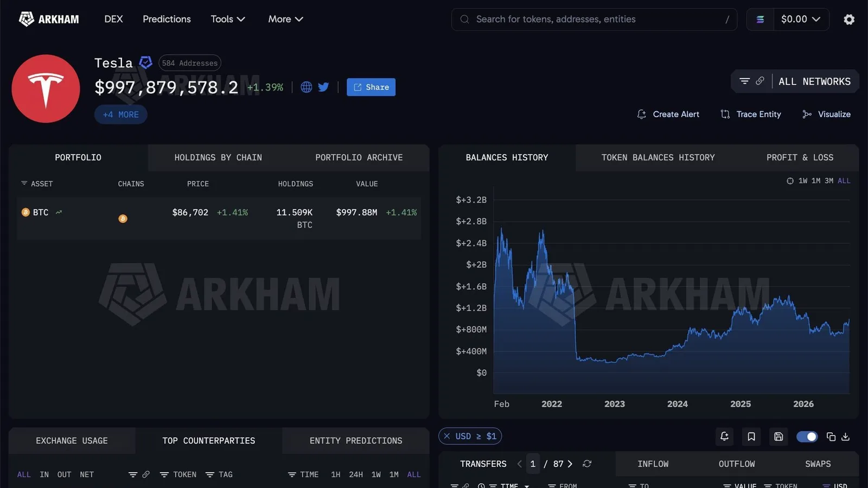Open the $0.00 balance dropdown

point(801,20)
